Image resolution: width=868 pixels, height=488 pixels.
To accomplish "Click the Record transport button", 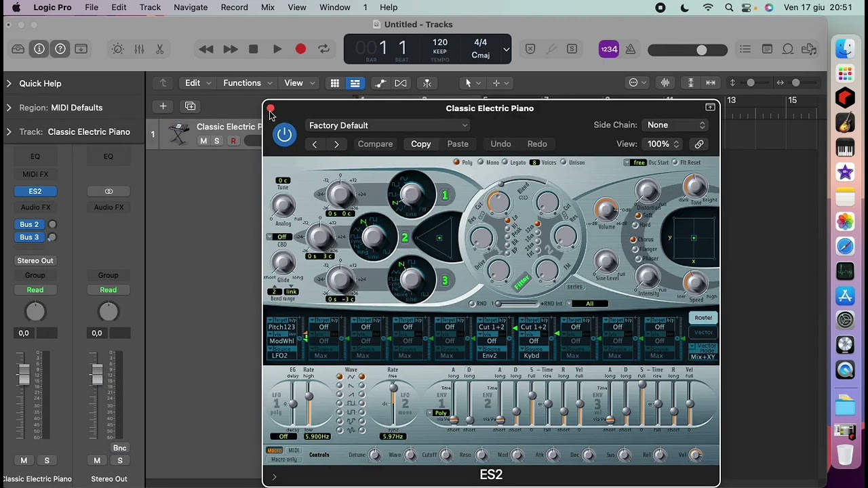I will click(300, 49).
